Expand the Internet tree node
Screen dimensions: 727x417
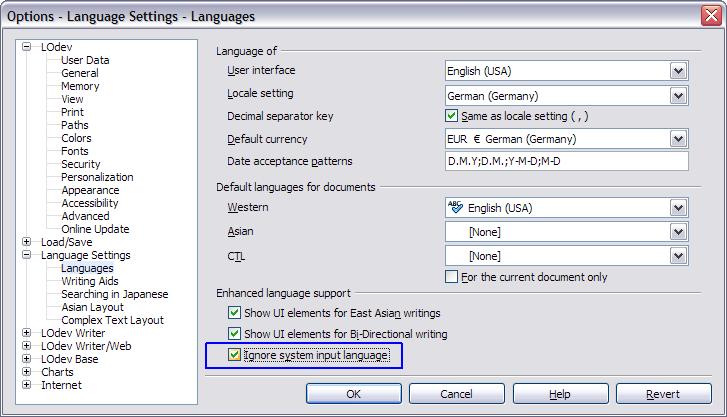click(27, 385)
